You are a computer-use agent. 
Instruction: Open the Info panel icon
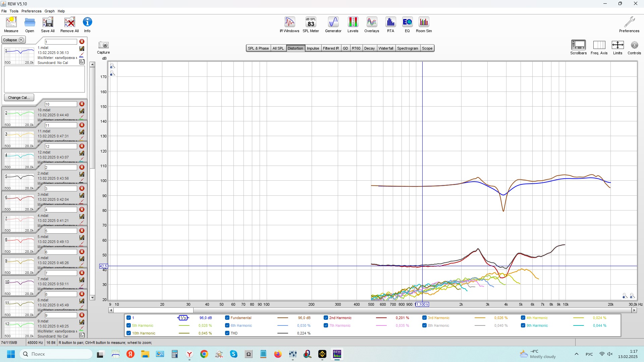(x=87, y=24)
